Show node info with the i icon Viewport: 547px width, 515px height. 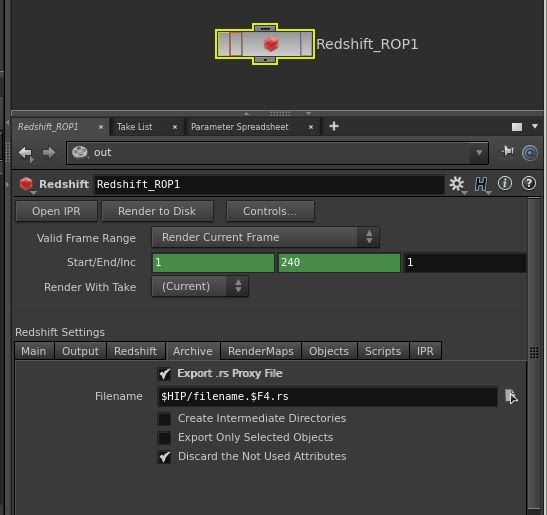point(505,183)
